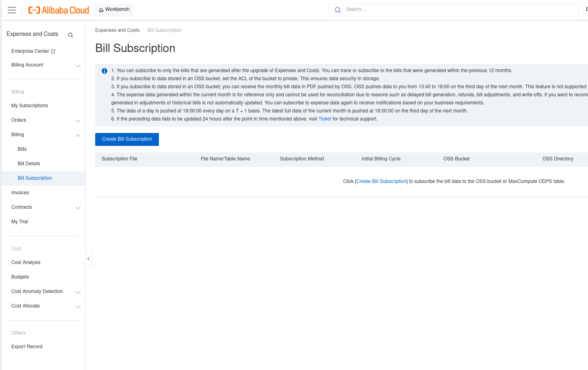Open My Subscriptions in the sidebar
Viewport: 588px width, 370px height.
click(29, 106)
